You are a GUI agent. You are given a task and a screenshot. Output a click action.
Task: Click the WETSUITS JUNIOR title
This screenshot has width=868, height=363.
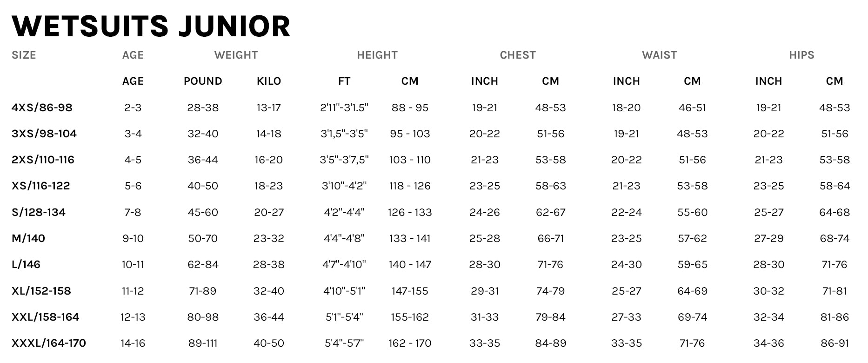pyautogui.click(x=151, y=26)
